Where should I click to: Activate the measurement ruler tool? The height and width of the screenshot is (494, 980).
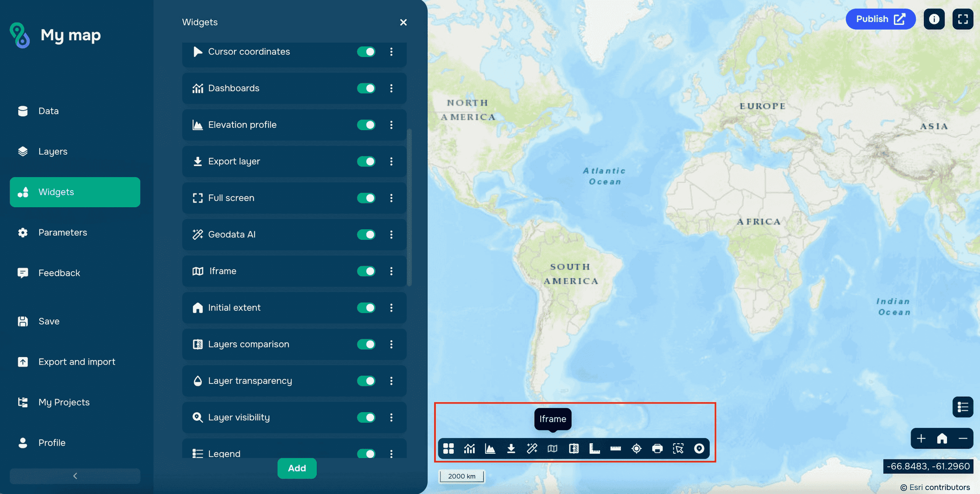pyautogui.click(x=615, y=449)
